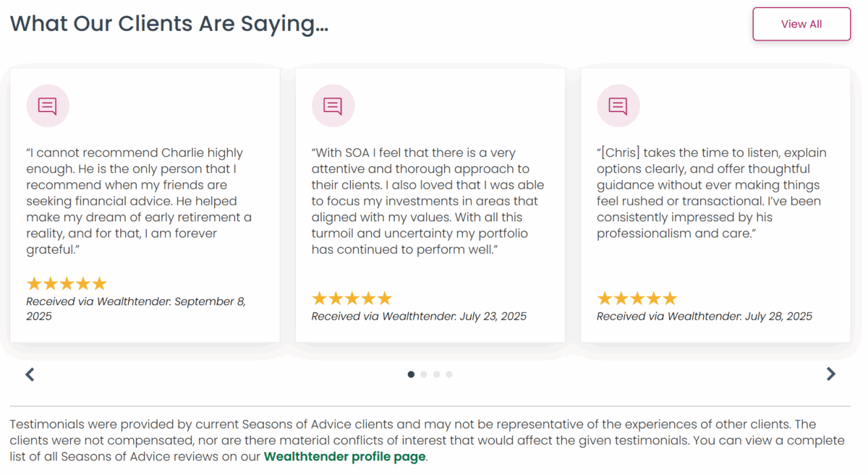Select the last pagination dot
The image size is (868, 475).
[x=449, y=375]
